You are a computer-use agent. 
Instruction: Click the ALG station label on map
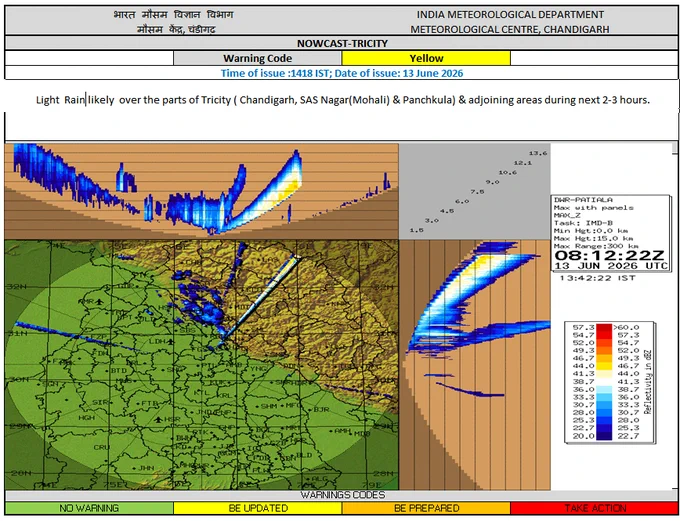pos(320,478)
